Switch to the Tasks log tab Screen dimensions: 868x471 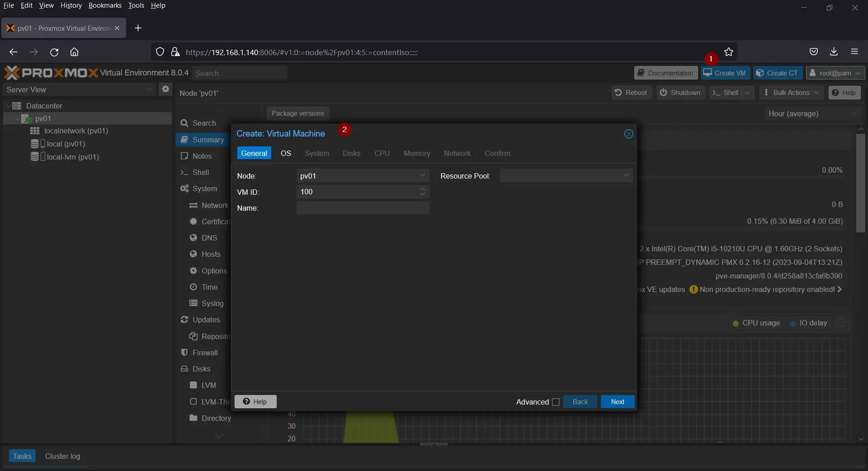pos(22,456)
